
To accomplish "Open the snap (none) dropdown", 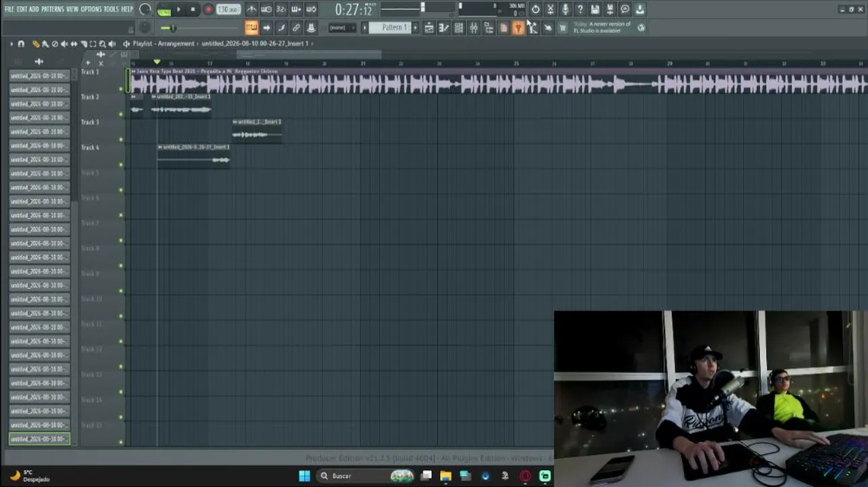I will [342, 28].
